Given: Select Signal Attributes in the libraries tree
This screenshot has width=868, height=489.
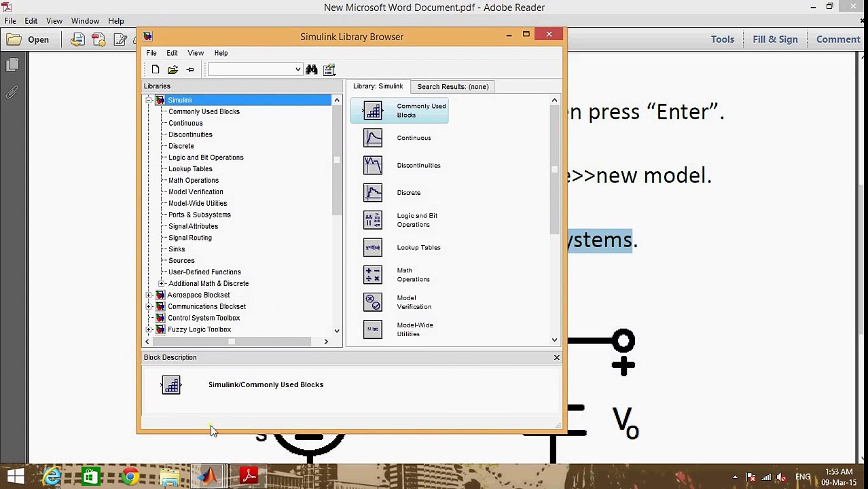Looking at the screenshot, I should [x=193, y=226].
